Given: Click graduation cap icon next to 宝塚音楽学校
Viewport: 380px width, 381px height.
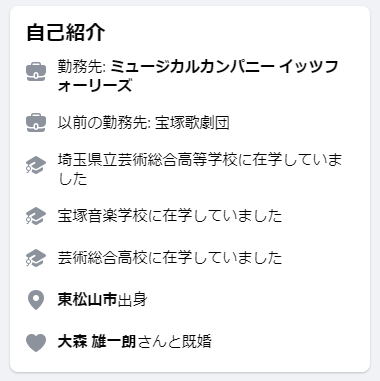Looking at the screenshot, I should coord(36,216).
